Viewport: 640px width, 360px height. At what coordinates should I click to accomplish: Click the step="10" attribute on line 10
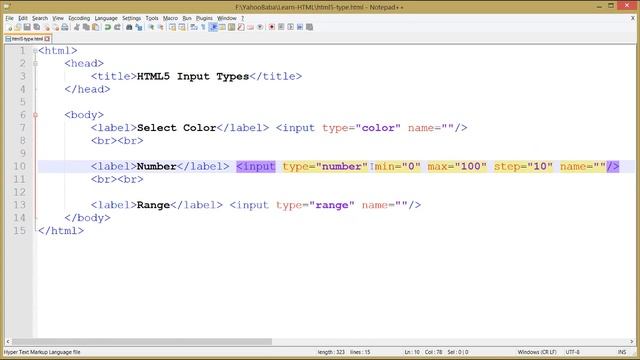click(x=523, y=167)
